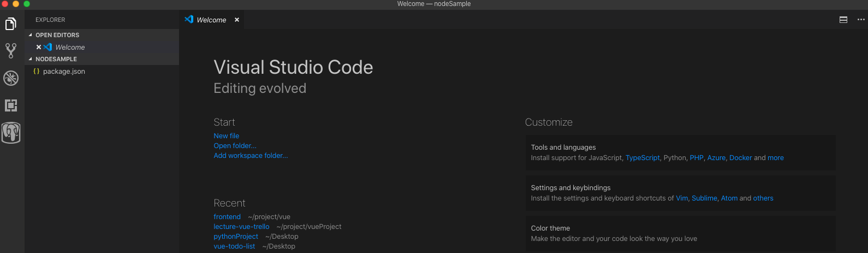Collapse the Open Editors section
The height and width of the screenshot is (253, 868).
coord(31,35)
